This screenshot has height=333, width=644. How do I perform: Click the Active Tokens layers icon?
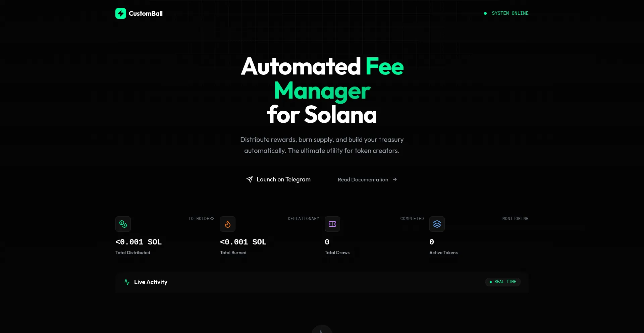(x=437, y=224)
